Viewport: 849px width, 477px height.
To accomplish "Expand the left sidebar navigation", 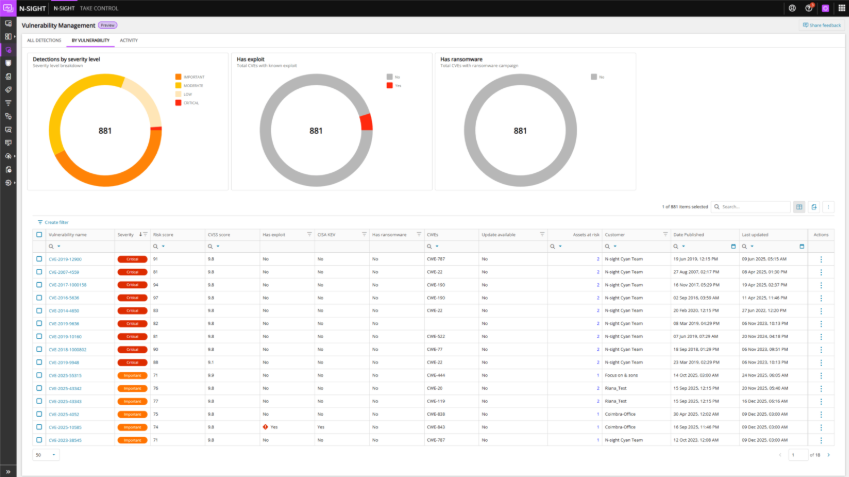I will 8,470.
